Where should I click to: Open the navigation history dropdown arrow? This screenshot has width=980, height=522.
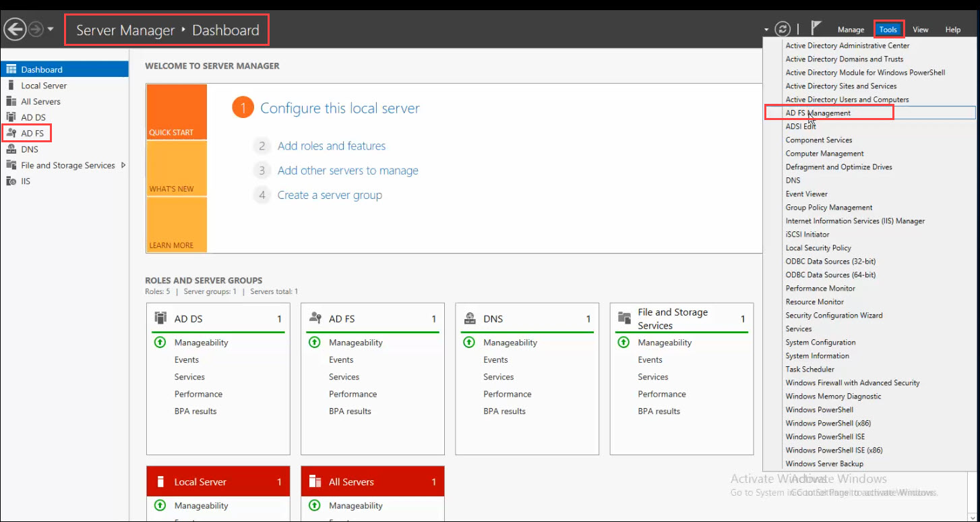pyautogui.click(x=51, y=30)
